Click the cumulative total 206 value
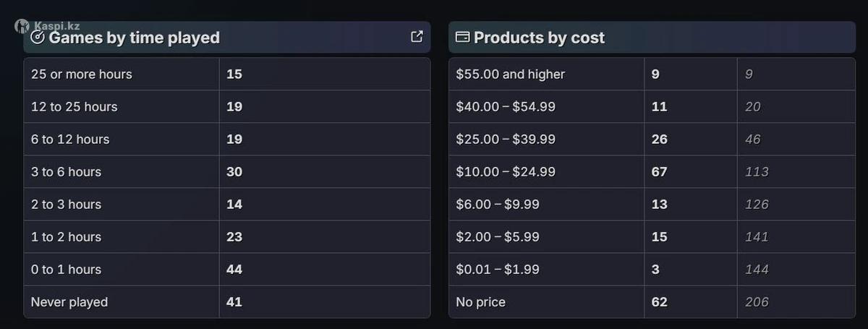This screenshot has width=868, height=329. point(757,302)
